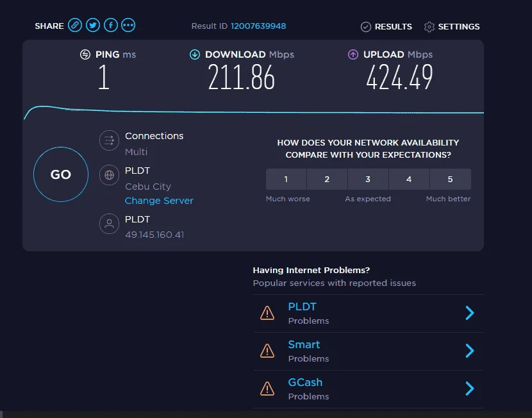Click the PING icon
The width and height of the screenshot is (532, 418).
point(85,54)
